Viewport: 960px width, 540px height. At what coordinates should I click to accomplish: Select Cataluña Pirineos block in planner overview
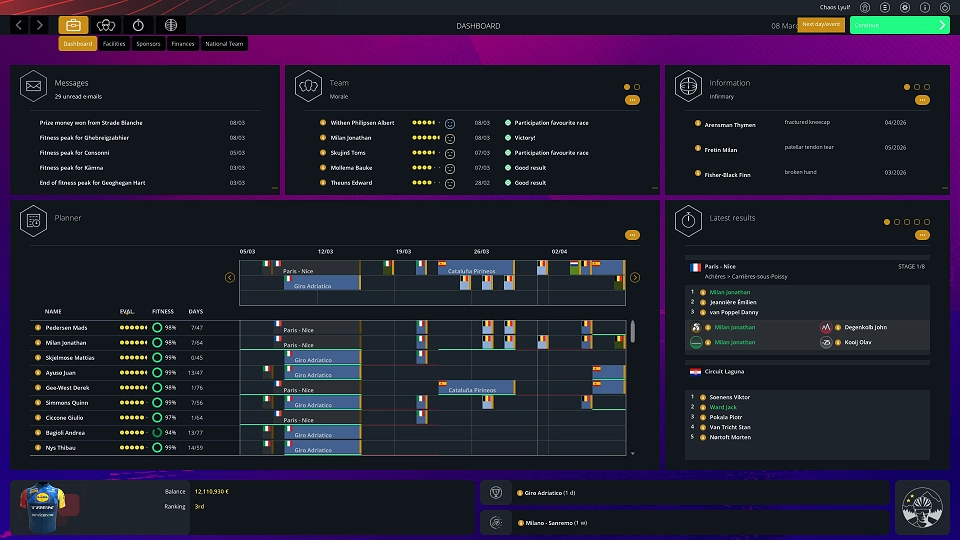point(476,268)
